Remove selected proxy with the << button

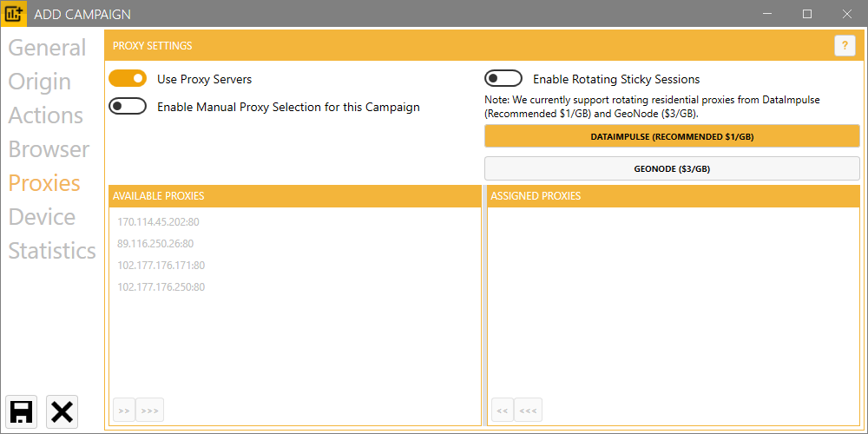pos(502,410)
